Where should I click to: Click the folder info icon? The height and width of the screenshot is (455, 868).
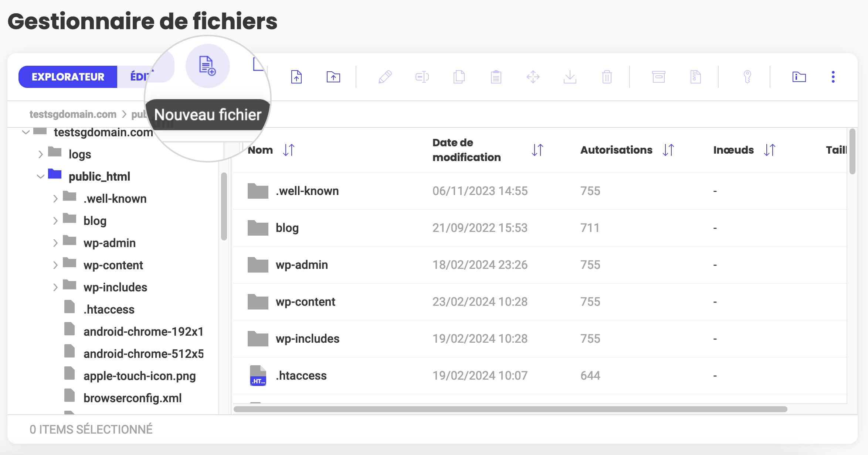pos(799,77)
